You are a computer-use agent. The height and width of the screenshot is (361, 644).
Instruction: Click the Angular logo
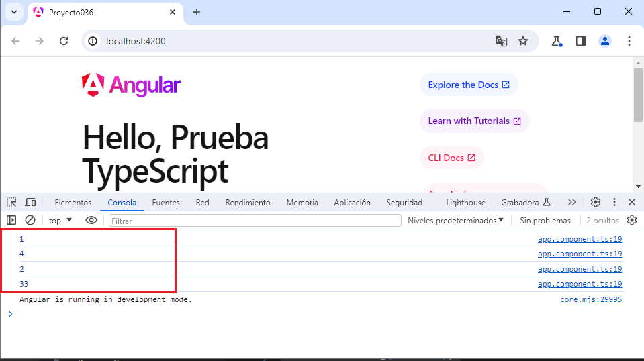pos(131,85)
